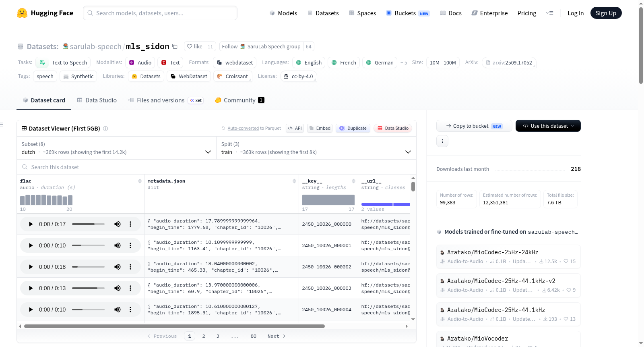Sort the __key__ column

point(353,181)
